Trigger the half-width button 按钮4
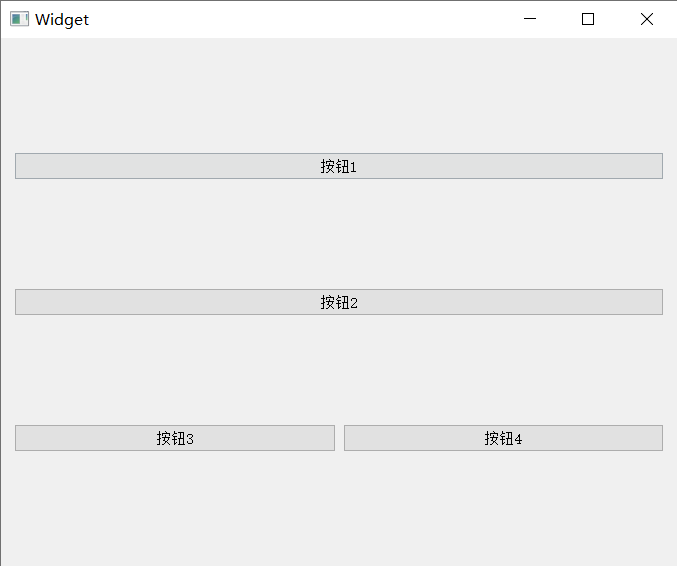677x566 pixels. [x=503, y=438]
